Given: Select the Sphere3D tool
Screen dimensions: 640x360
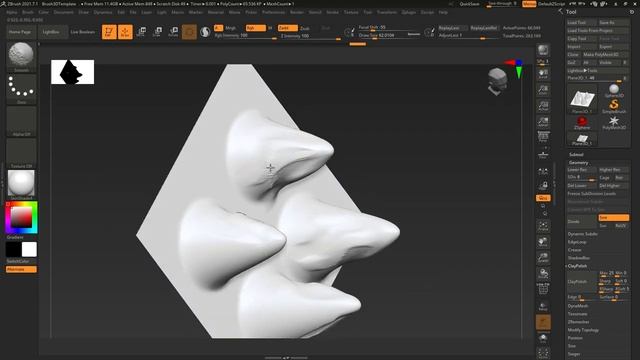Looking at the screenshot, I should [x=614, y=91].
